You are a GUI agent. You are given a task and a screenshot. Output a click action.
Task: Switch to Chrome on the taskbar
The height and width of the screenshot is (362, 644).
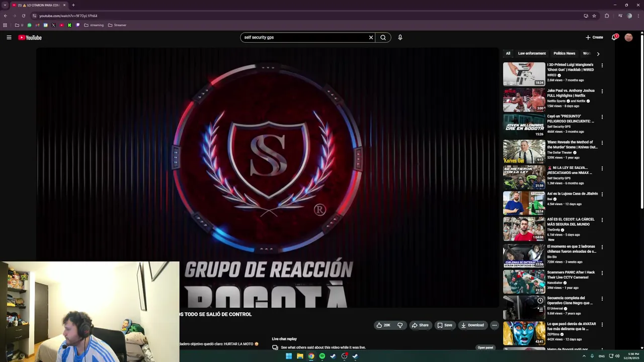click(x=311, y=356)
